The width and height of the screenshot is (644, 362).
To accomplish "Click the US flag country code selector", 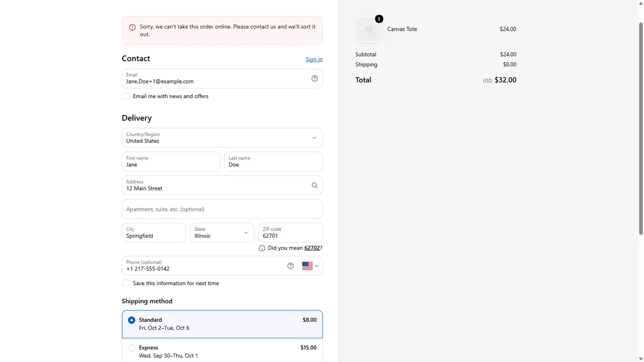I will pos(310,266).
